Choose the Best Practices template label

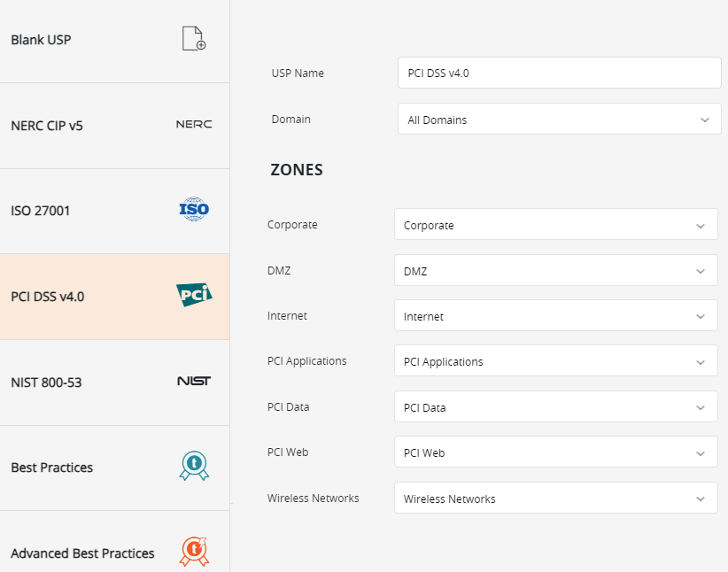click(51, 468)
